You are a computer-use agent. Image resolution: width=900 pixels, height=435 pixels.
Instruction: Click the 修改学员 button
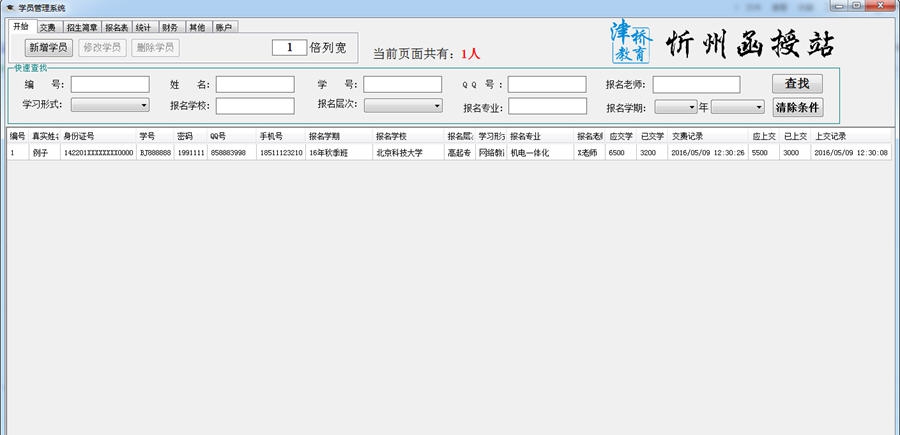tap(102, 48)
